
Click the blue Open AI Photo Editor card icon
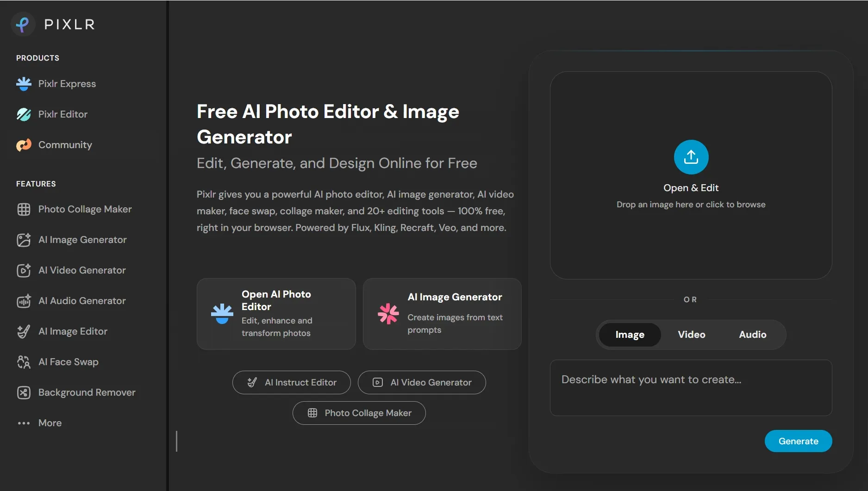[222, 314]
